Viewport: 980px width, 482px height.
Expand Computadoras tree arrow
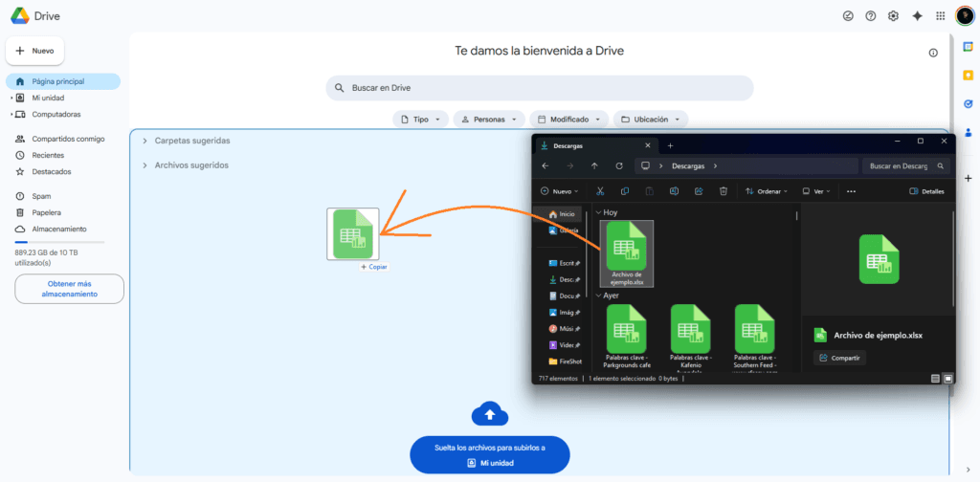pos(11,114)
